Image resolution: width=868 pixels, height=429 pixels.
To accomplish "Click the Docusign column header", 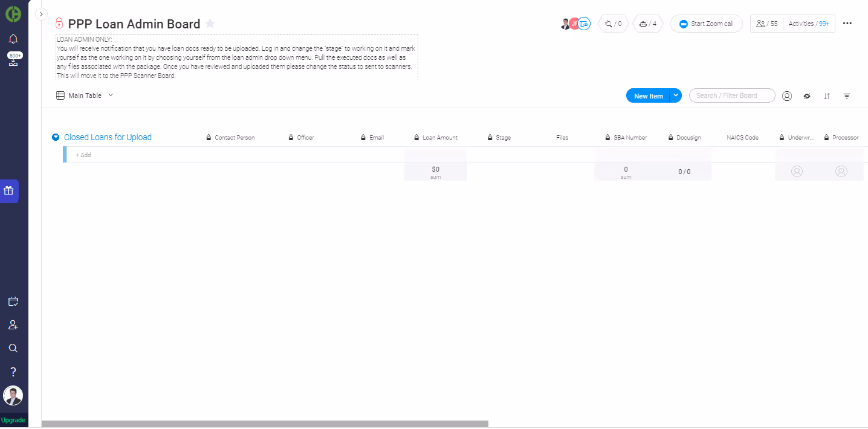I will [x=688, y=138].
